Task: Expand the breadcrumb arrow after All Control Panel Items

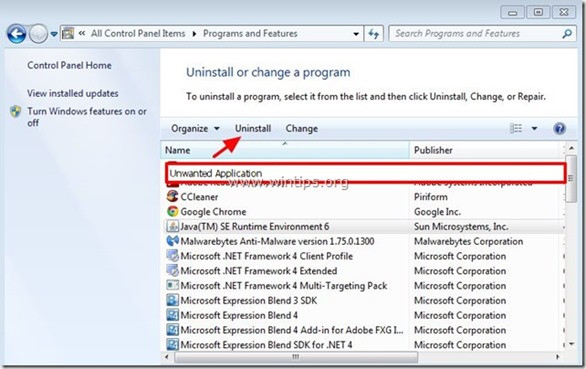Action: tap(194, 34)
